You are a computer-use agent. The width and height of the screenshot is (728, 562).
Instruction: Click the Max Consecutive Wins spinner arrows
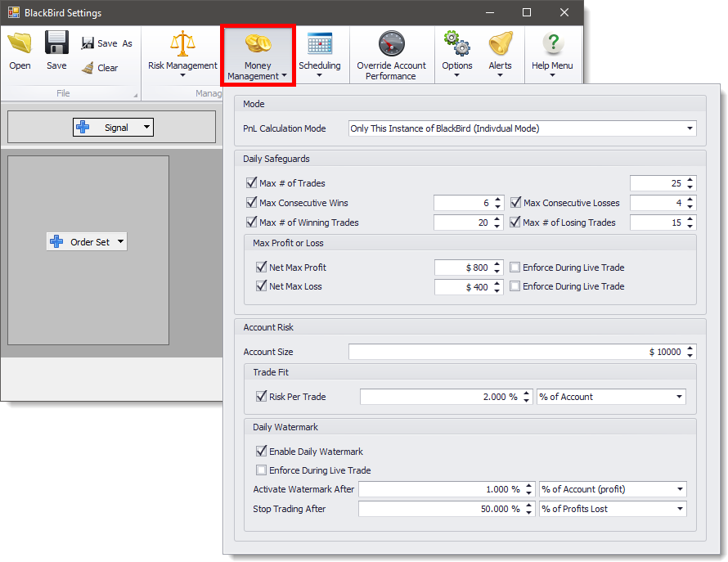point(497,203)
